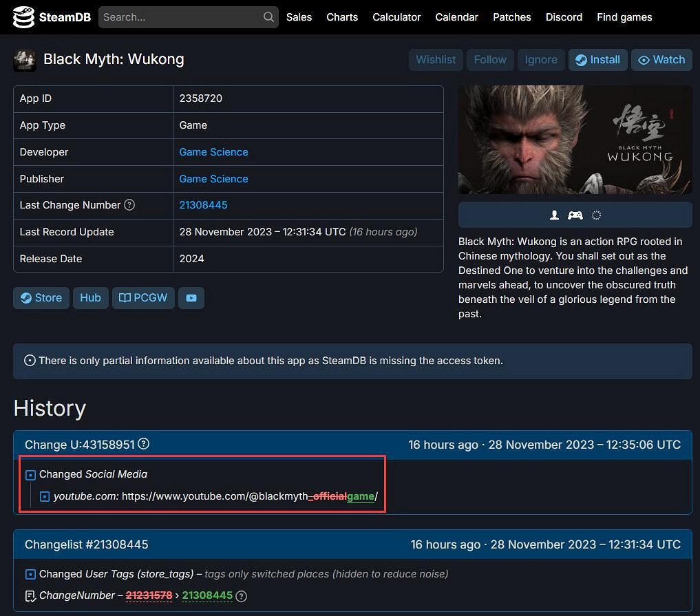This screenshot has height=616, width=700.
Task: Click the single-player person icon
Action: click(554, 215)
